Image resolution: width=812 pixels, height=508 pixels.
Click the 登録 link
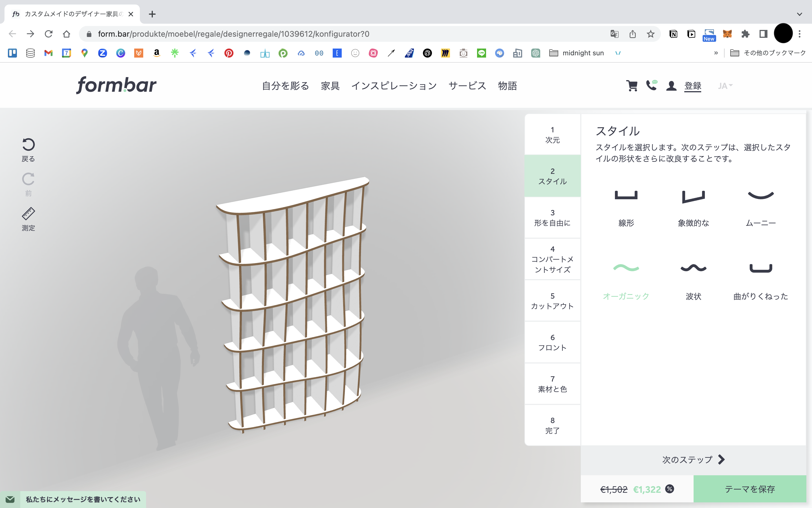click(693, 86)
